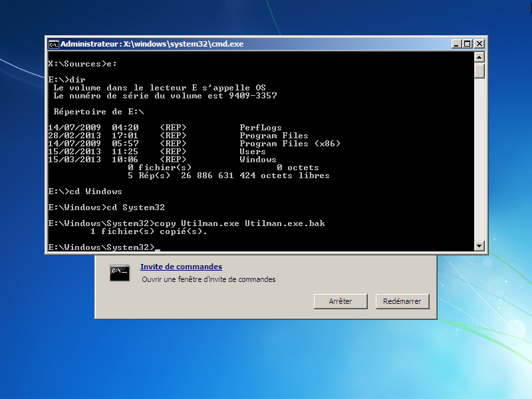
Task: Click the cmd.exe title bar icon
Action: point(54,44)
